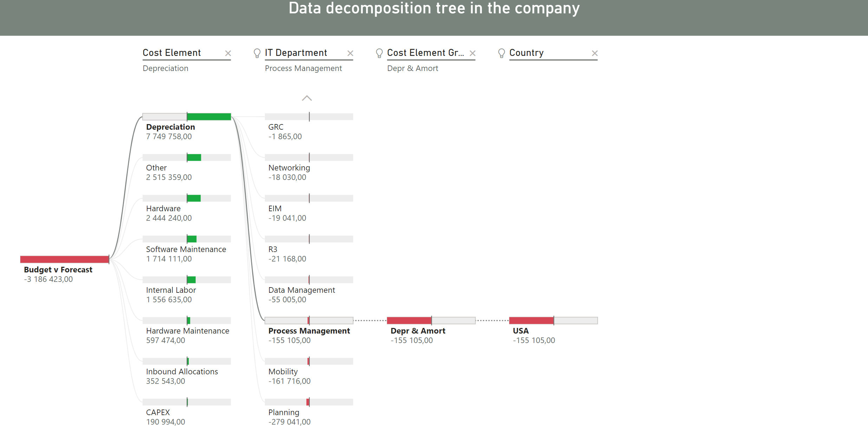Click the green bar for Software Maintenance
Image resolution: width=868 pixels, height=426 pixels.
click(x=192, y=239)
